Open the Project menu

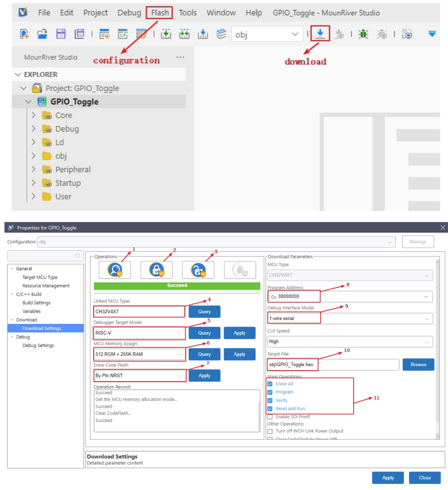[x=96, y=13]
